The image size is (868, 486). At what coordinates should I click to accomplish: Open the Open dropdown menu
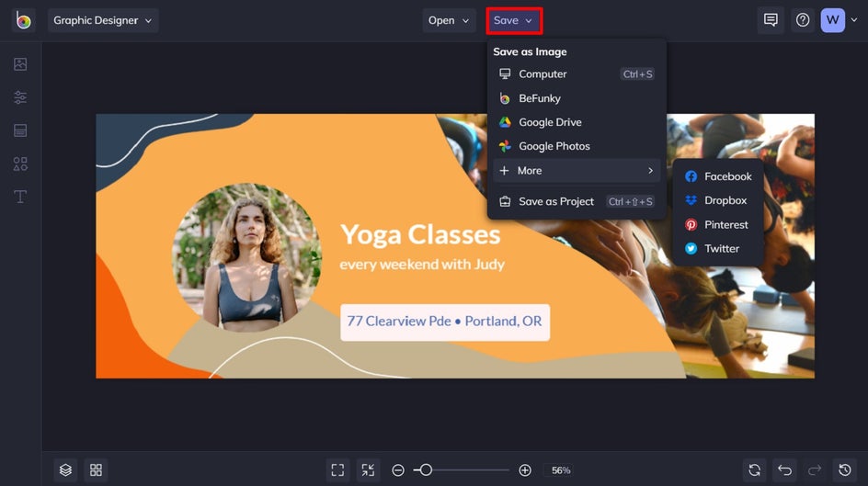(x=449, y=20)
